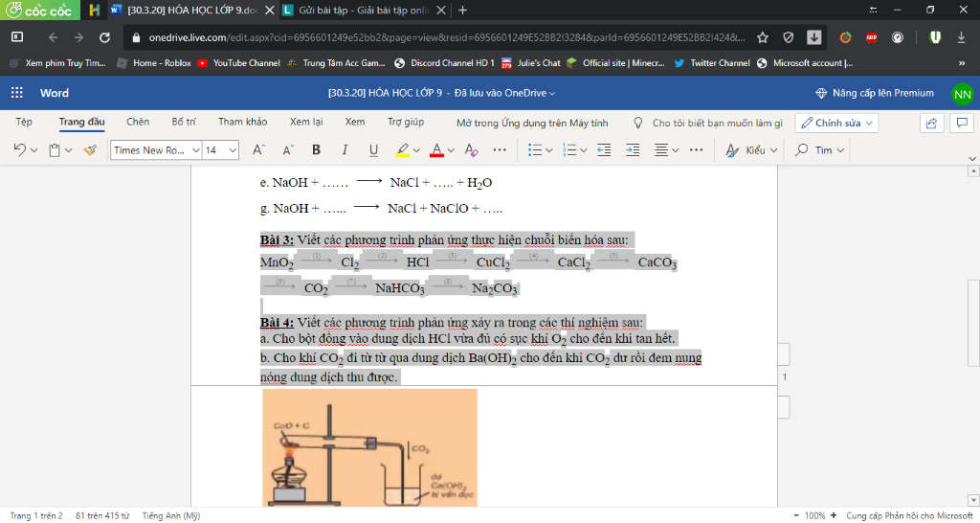Click Tiếng Anh (Mỹ) language indicator

click(x=171, y=515)
